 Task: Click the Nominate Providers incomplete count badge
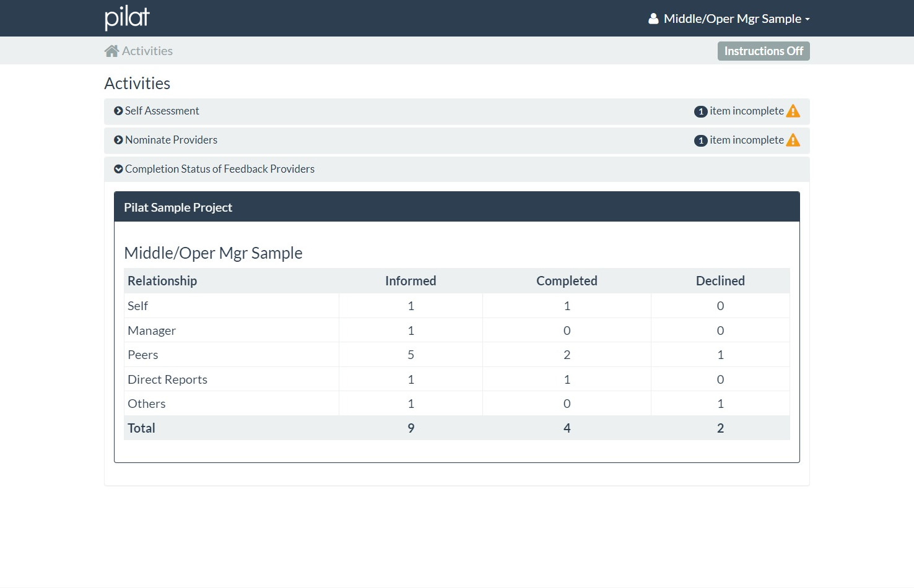pyautogui.click(x=700, y=141)
